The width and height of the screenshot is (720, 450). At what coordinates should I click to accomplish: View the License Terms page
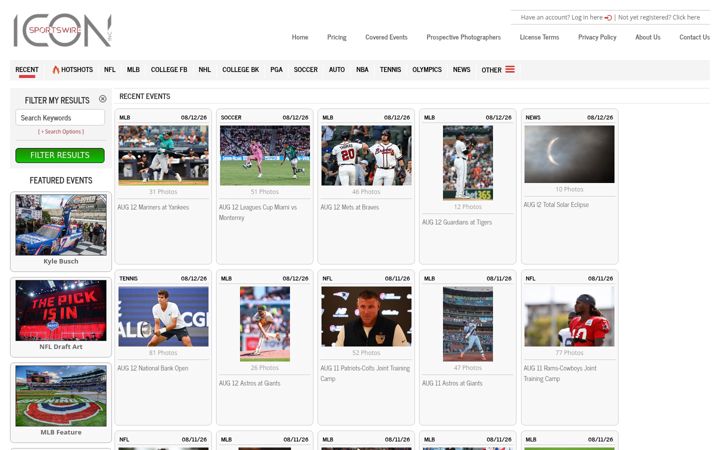click(539, 37)
